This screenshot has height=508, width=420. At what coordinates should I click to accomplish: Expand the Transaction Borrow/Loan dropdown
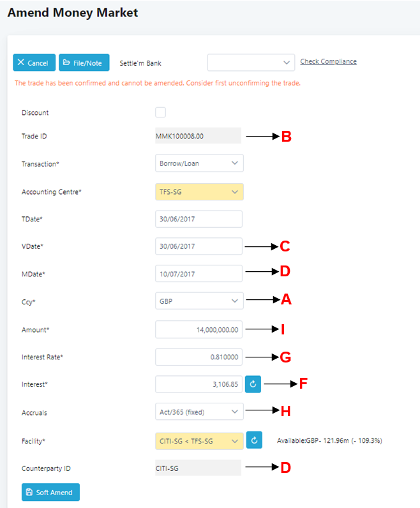tap(199, 163)
